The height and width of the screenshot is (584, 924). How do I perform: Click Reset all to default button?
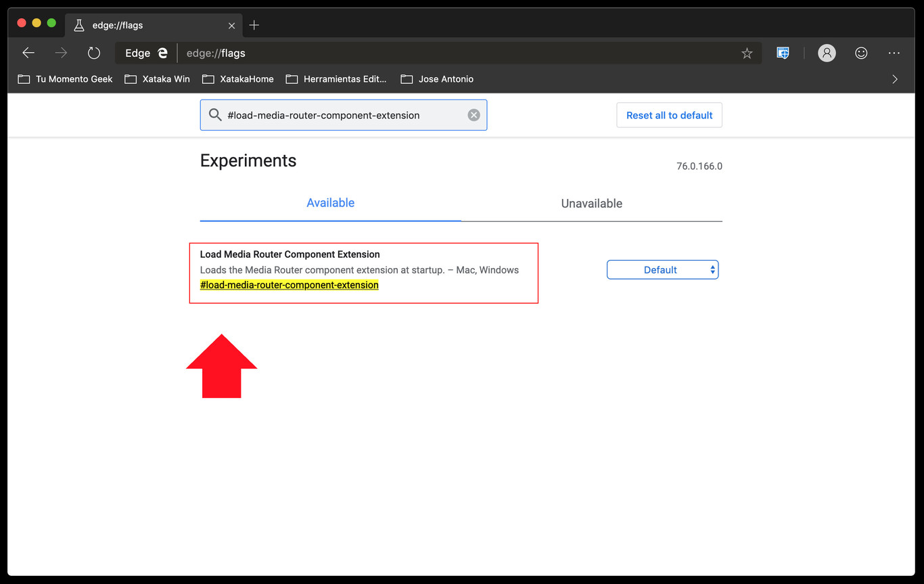pyautogui.click(x=669, y=115)
